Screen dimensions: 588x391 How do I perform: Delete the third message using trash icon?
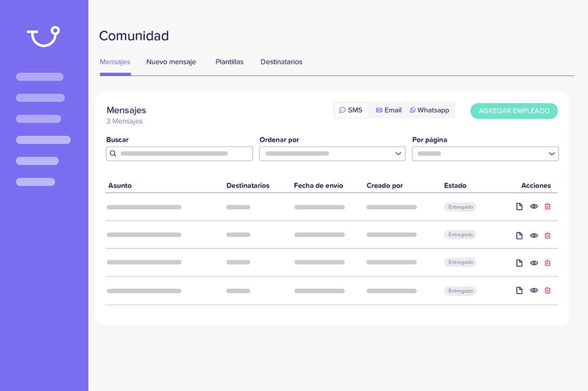tap(547, 263)
